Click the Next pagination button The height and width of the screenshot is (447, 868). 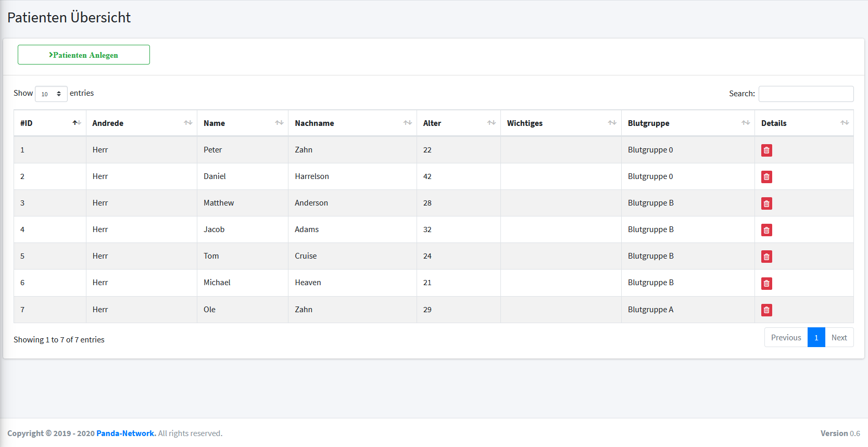click(x=839, y=337)
